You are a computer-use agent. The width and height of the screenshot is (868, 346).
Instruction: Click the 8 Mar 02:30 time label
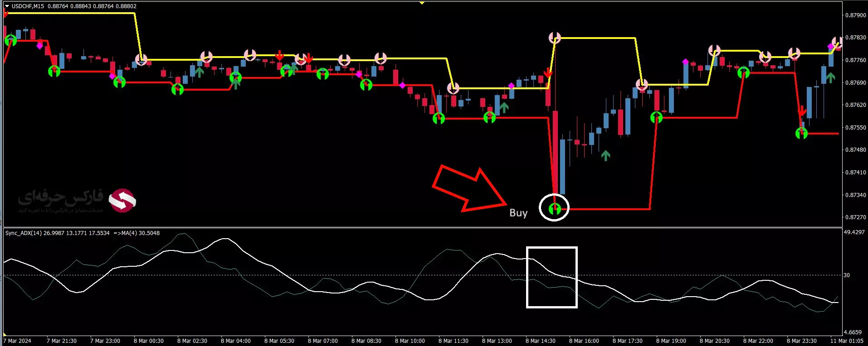(192, 341)
